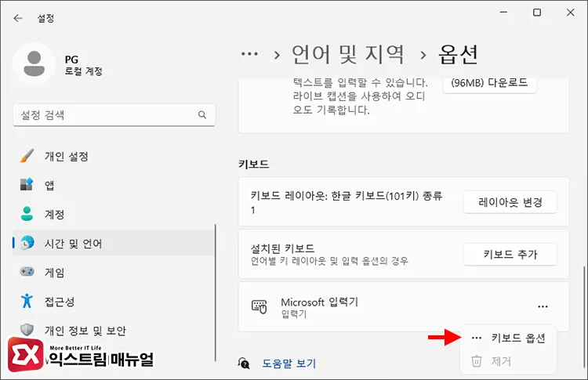This screenshot has width=588, height=380.
Task: Click the apps grid icon
Action: [x=27, y=184]
